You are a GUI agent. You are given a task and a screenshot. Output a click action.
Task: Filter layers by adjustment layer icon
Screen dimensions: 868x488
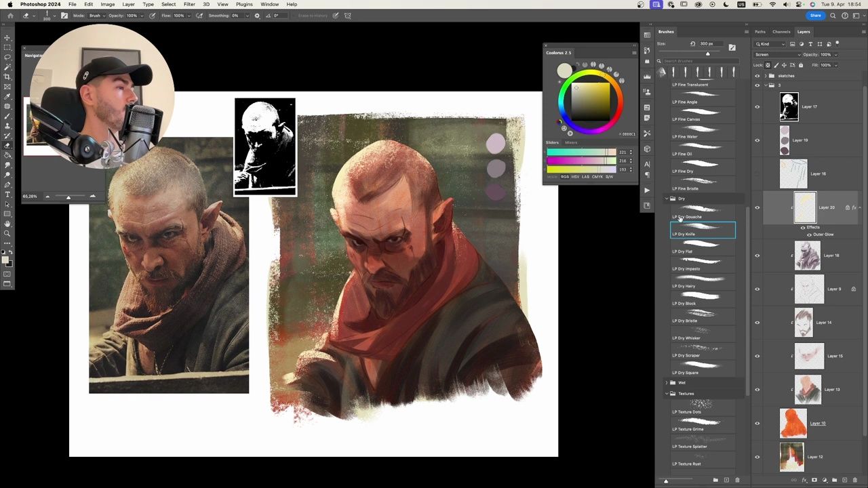[x=801, y=44]
